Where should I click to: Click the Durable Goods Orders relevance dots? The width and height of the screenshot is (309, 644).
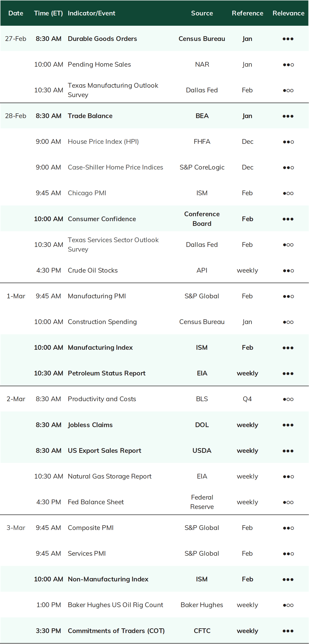pyautogui.click(x=288, y=39)
